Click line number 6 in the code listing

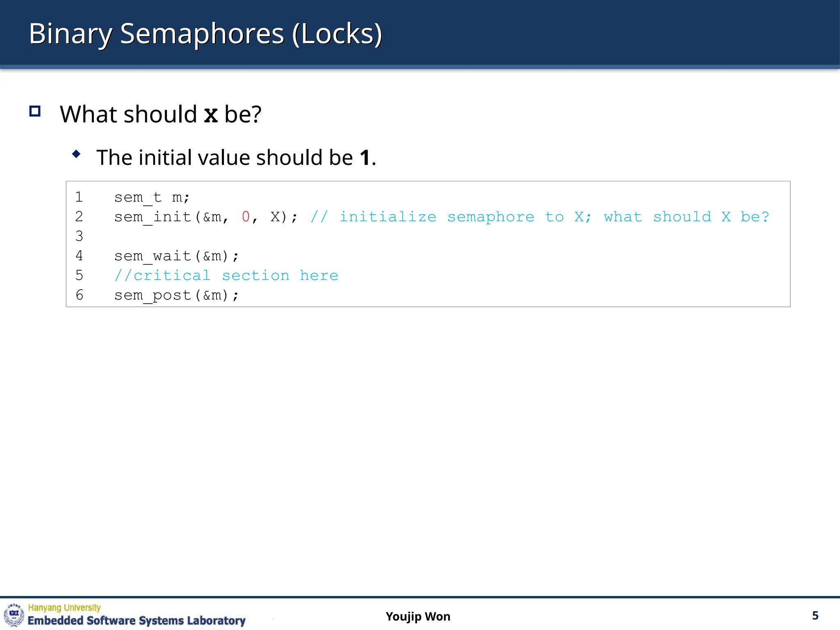[x=79, y=295]
